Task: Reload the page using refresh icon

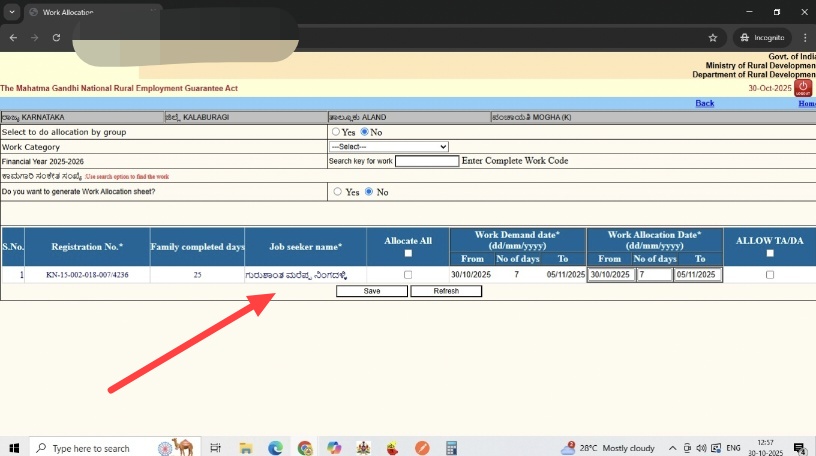Action: point(56,37)
